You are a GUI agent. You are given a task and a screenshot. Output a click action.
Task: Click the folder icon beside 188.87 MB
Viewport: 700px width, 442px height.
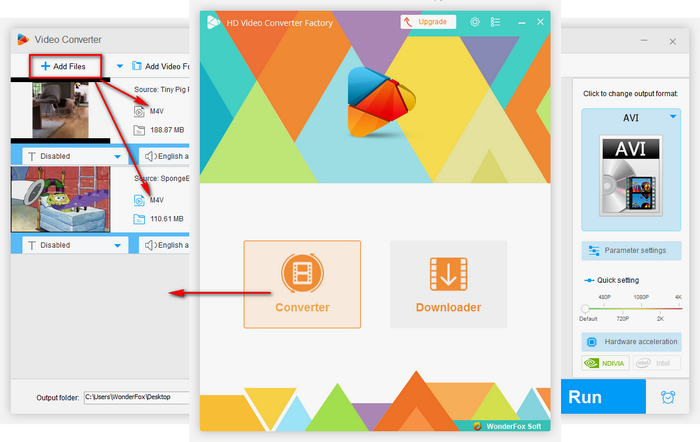point(139,130)
